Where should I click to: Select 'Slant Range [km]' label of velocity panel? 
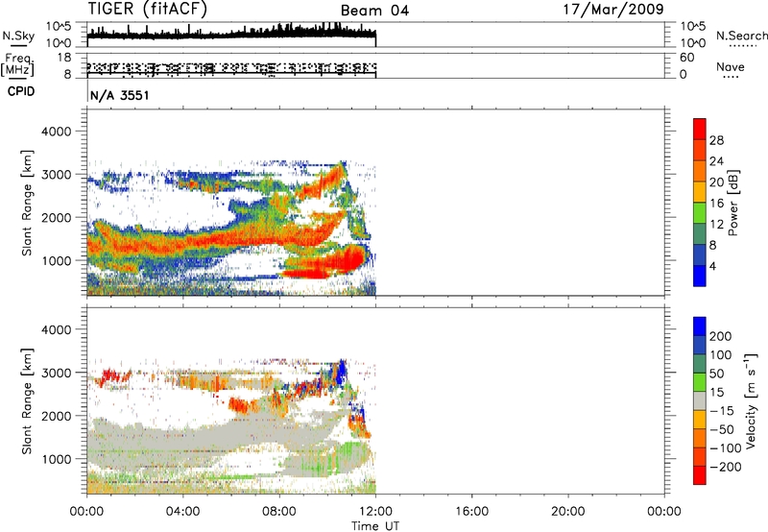pos(27,401)
